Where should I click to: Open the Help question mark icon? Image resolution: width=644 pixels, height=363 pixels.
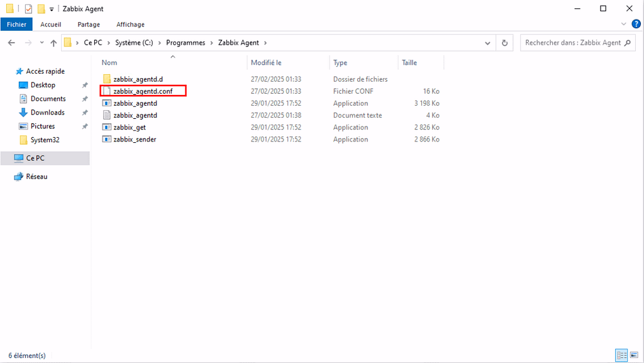coord(636,24)
